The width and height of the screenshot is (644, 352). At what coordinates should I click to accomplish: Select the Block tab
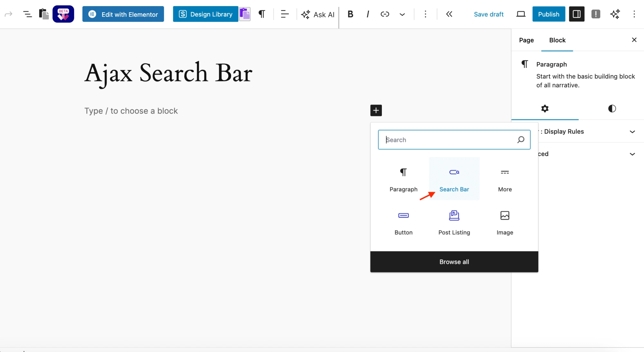(557, 40)
